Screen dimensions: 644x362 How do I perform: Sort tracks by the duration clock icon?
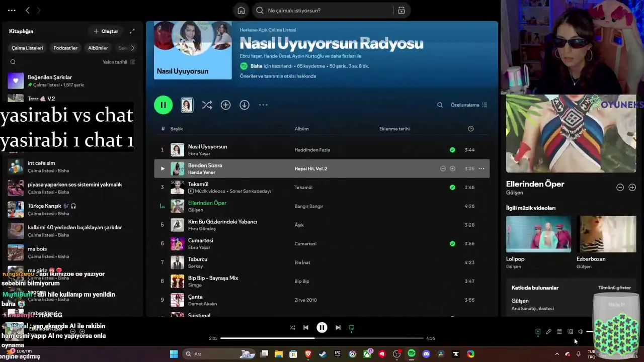pos(471,129)
